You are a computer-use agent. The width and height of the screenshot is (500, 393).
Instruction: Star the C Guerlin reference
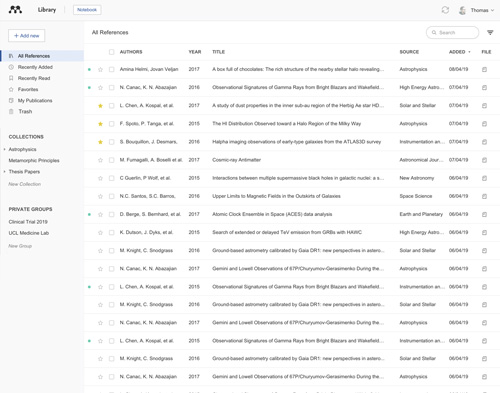[x=100, y=178]
